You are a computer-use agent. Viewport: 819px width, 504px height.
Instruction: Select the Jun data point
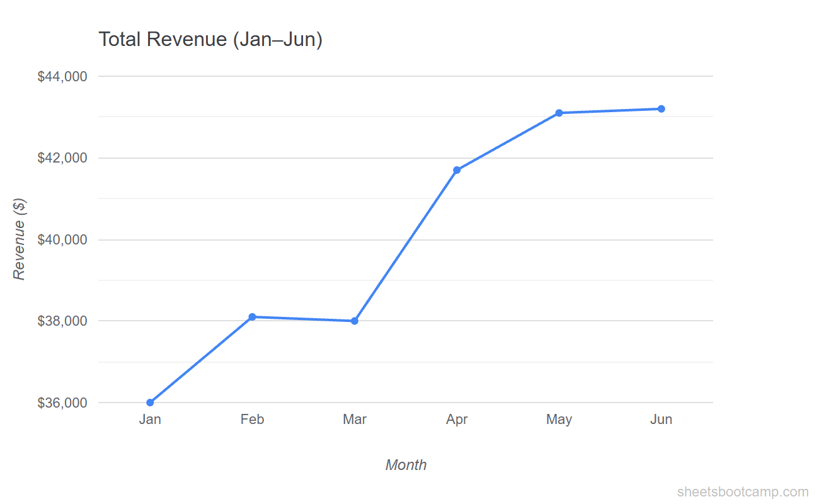[x=661, y=108]
